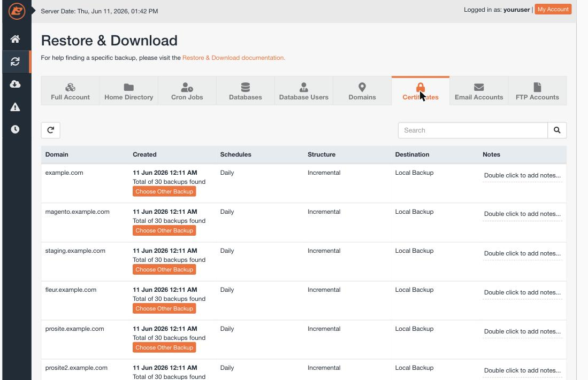Select the prosite2.example.com domain cell
This screenshot has width=588, height=380.
point(76,368)
